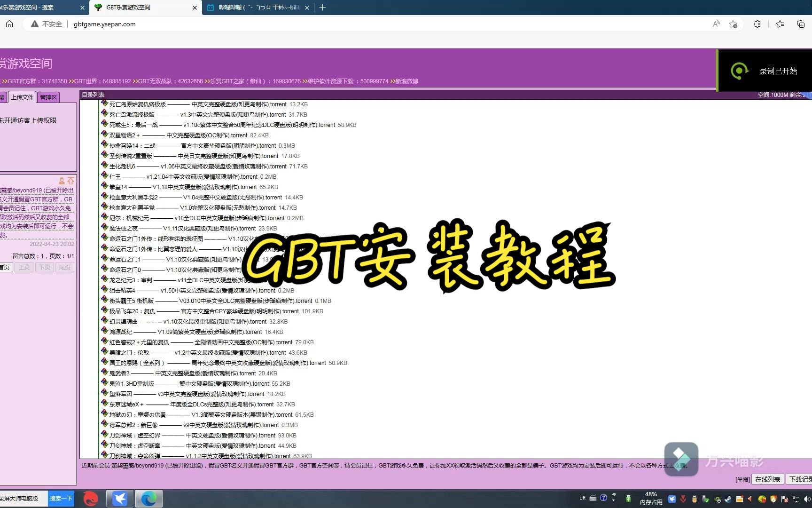Click the user profile icon in message panel
Image resolution: width=812 pixels, height=508 pixels.
(62, 181)
